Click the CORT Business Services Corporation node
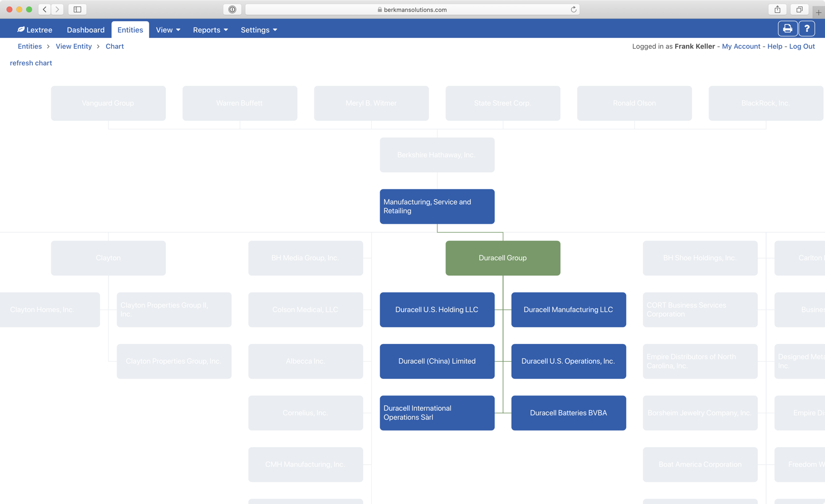This screenshot has width=825, height=504. click(x=700, y=310)
